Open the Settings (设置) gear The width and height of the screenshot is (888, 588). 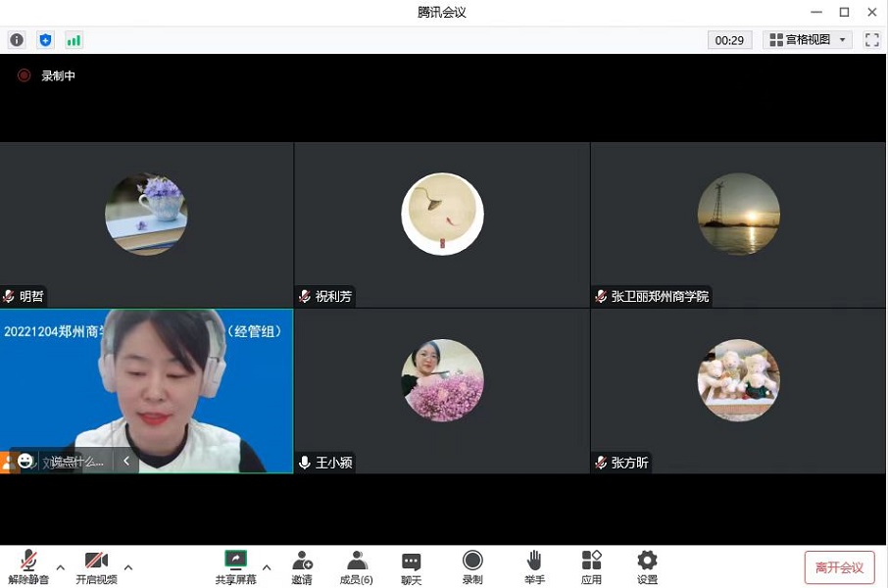point(647,566)
